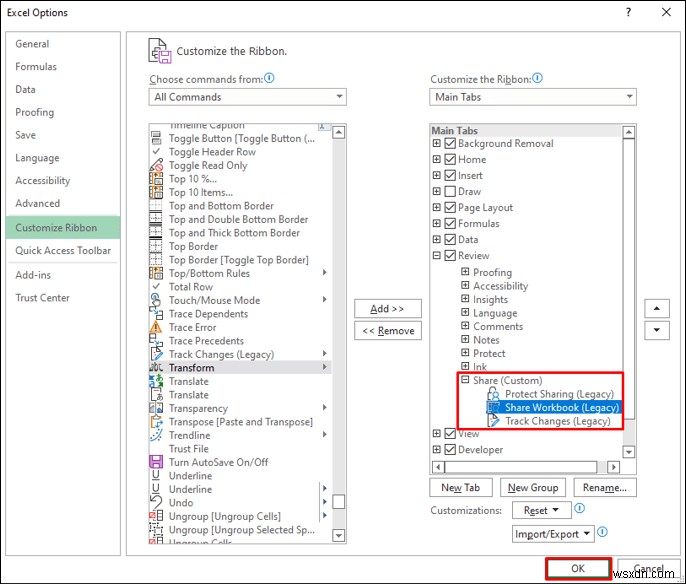This screenshot has width=686, height=584.
Task: Enable the Draw tab checkbox
Action: tap(450, 192)
